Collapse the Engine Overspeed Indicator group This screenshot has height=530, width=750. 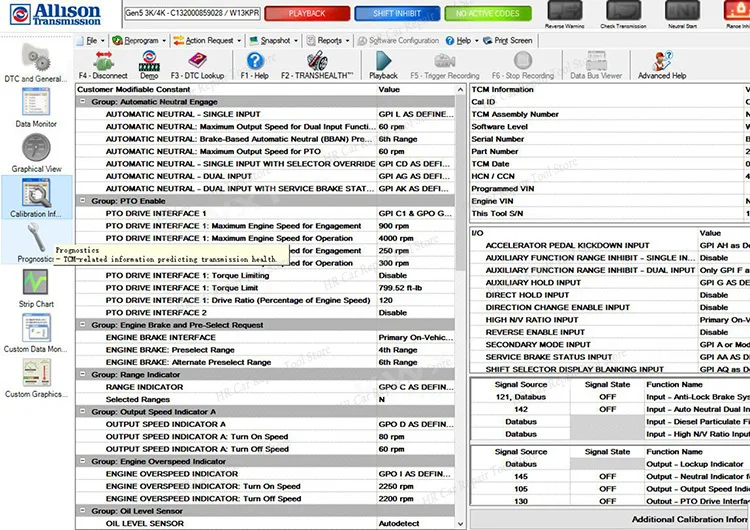tap(82, 462)
